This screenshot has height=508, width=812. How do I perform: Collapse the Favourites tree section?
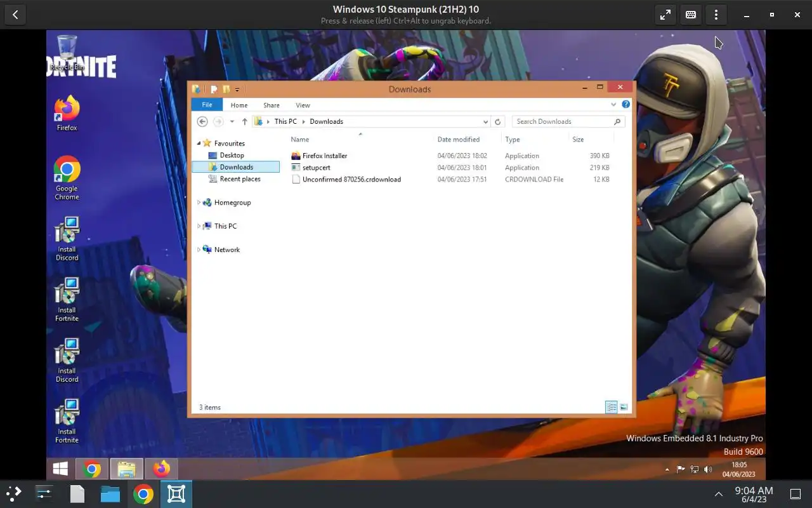[x=199, y=144]
